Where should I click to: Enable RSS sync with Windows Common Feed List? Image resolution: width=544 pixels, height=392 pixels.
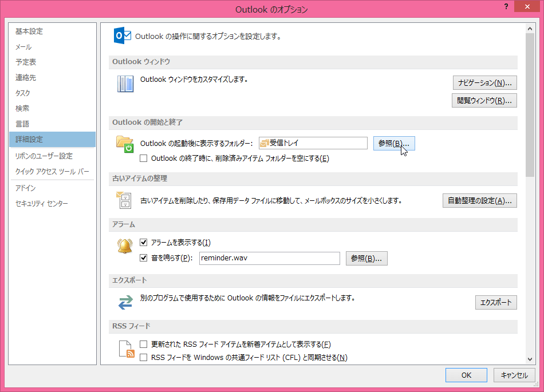point(143,357)
